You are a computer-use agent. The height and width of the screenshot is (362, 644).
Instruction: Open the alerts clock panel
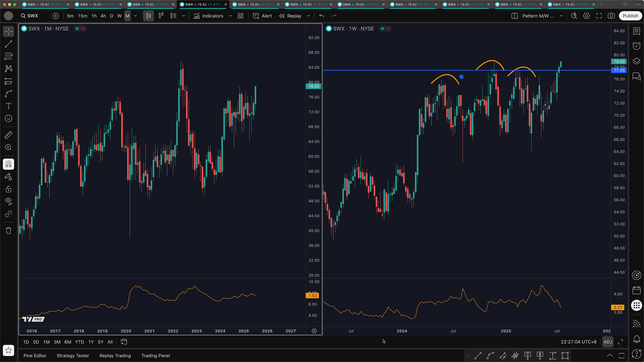click(x=636, y=46)
